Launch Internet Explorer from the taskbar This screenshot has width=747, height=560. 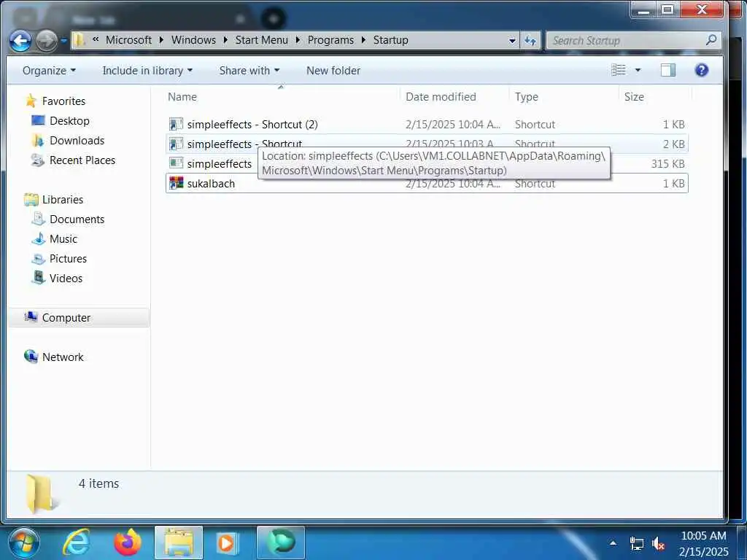[x=77, y=542]
